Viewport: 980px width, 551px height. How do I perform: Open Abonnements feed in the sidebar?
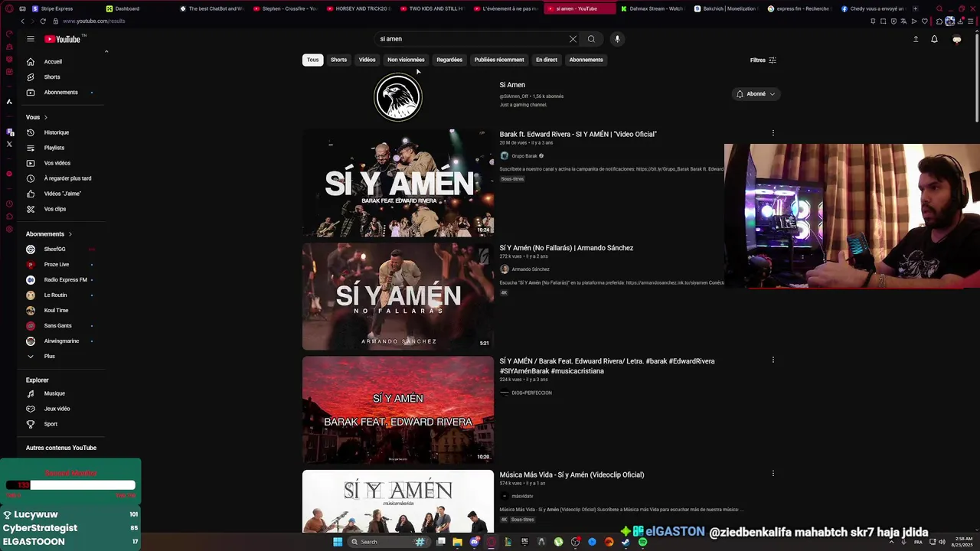60,93
